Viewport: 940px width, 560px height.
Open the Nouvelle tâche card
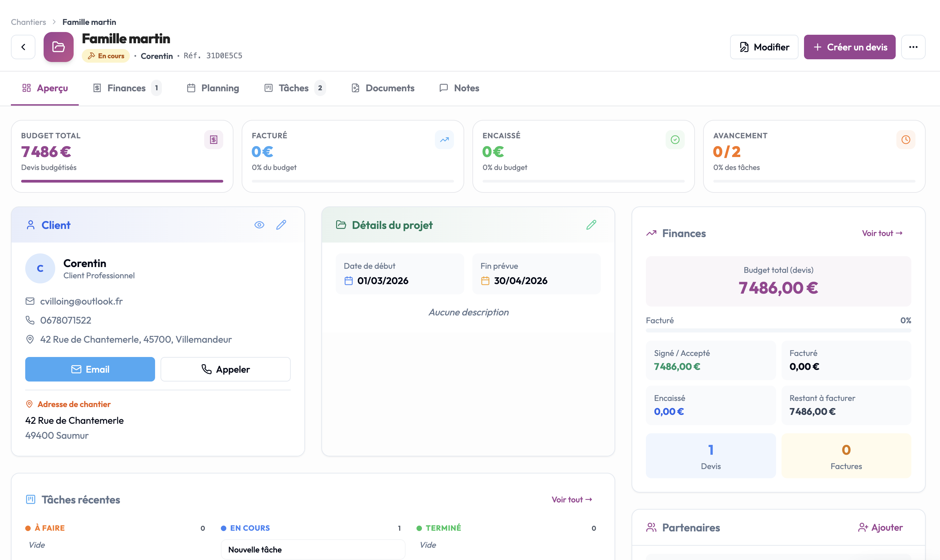(x=313, y=549)
